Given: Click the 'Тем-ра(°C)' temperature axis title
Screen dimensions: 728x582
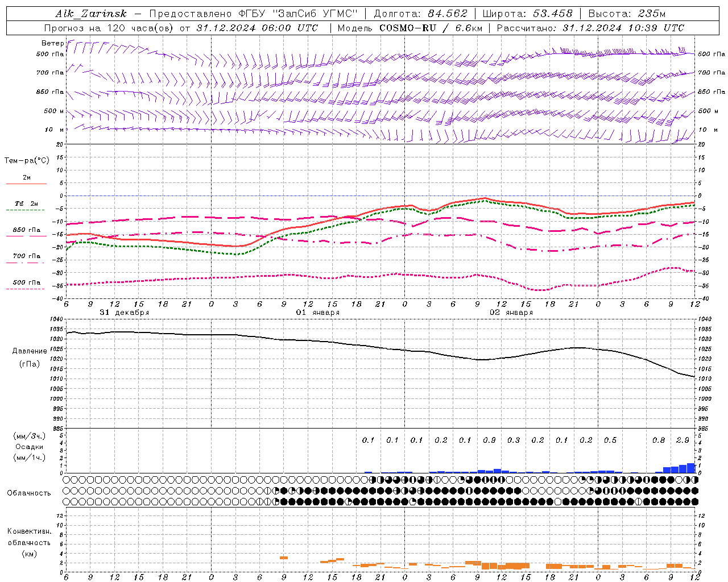Looking at the screenshot, I should point(26,160).
